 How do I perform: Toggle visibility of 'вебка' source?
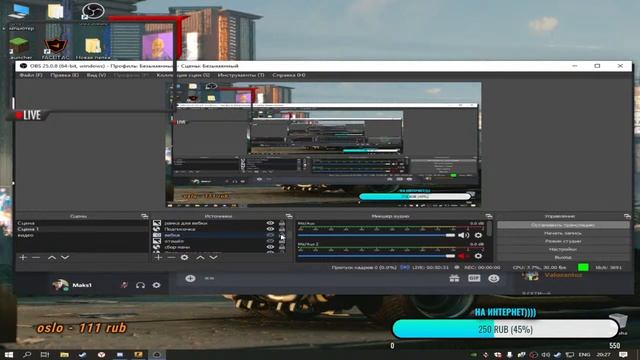tap(270, 235)
